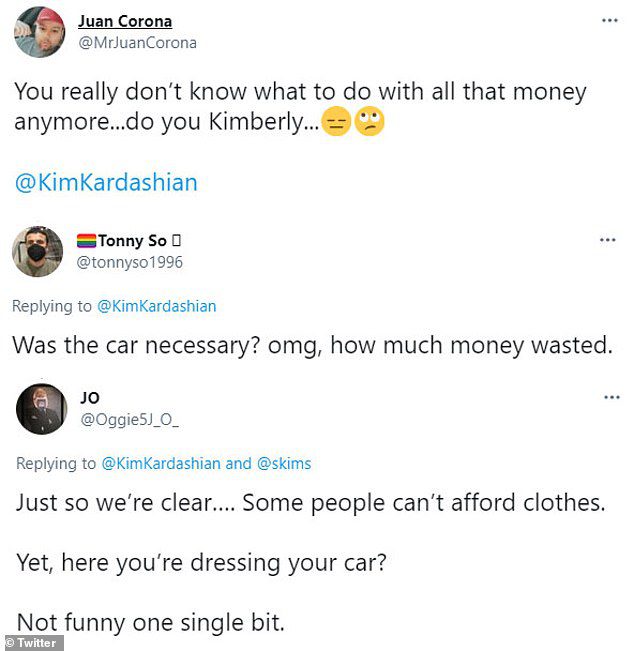The width and height of the screenshot is (634, 651).
Task: Click @KimKardashian in Tonny's Replying to line
Action: tap(157, 306)
